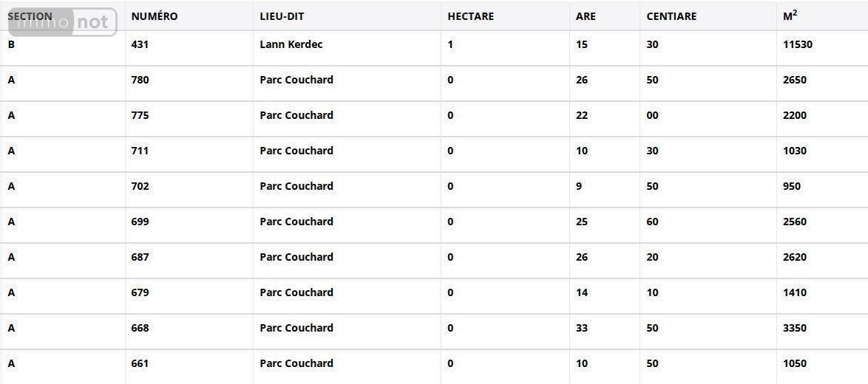Click the immo not watermark logo

(x=63, y=23)
